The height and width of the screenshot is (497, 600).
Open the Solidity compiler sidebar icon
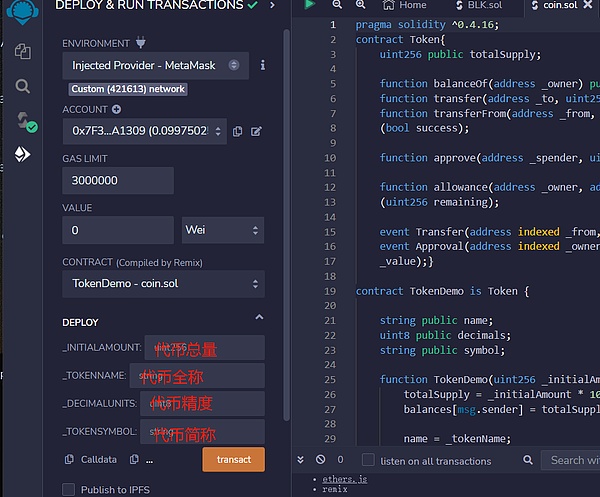pos(22,121)
